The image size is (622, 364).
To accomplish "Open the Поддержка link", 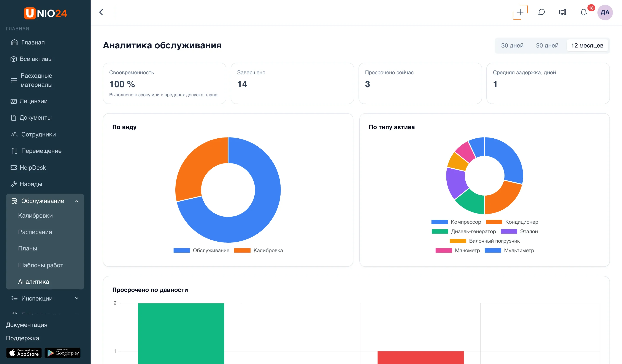I will click(22, 338).
